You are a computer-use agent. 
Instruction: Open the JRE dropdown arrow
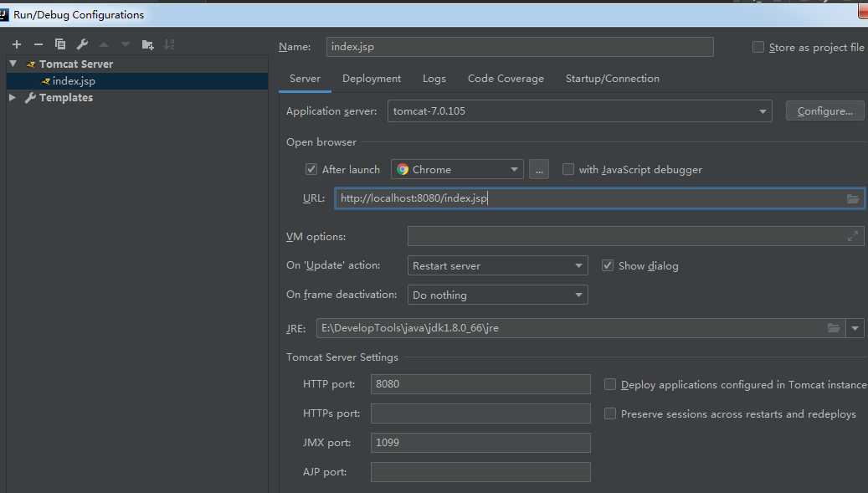click(855, 328)
